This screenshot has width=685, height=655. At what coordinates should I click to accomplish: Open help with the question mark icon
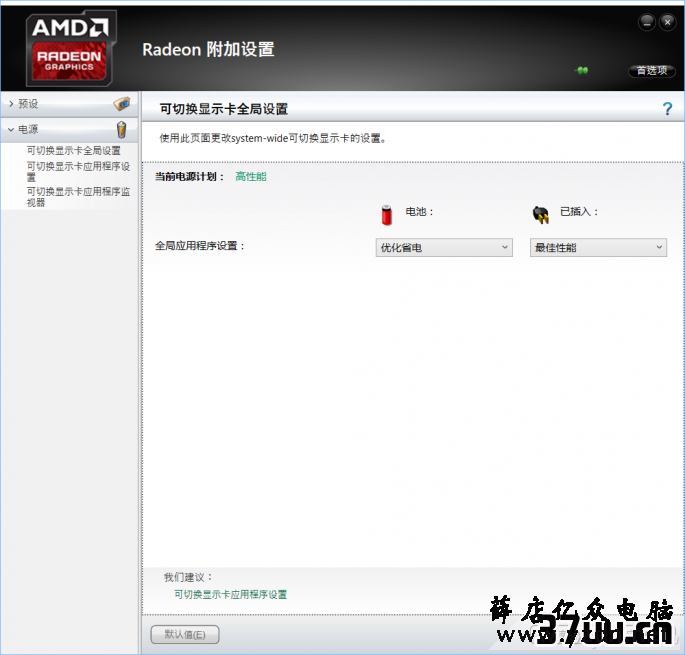[667, 108]
